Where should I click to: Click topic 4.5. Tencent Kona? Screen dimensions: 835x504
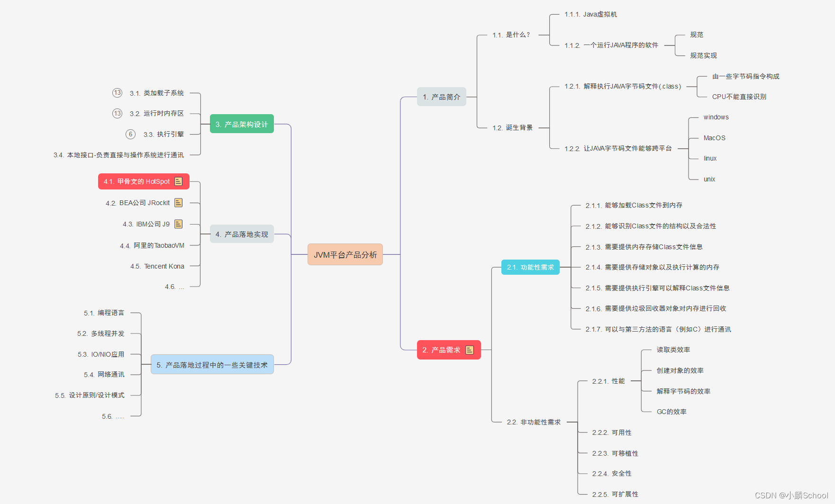pos(157,267)
